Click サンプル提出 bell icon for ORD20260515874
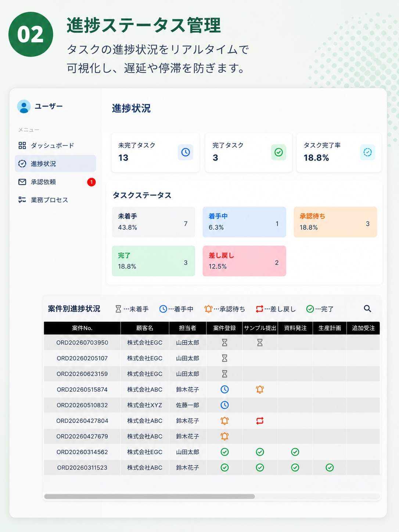The image size is (399, 532). tap(260, 389)
